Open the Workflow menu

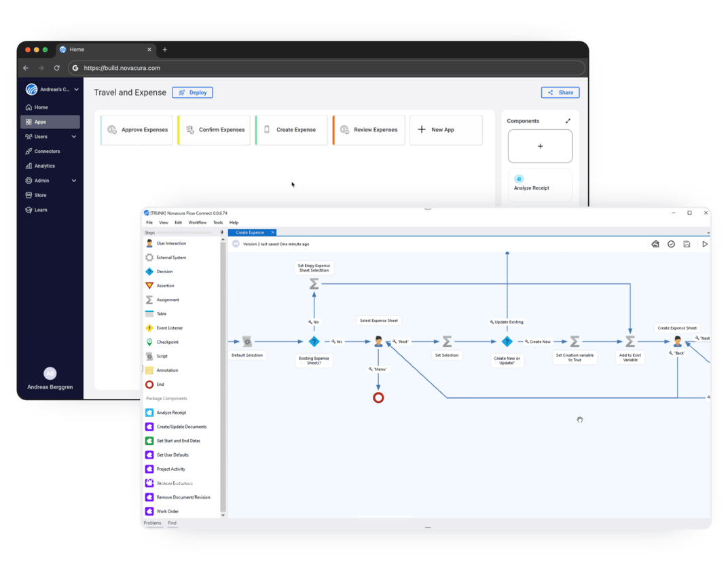click(x=197, y=223)
